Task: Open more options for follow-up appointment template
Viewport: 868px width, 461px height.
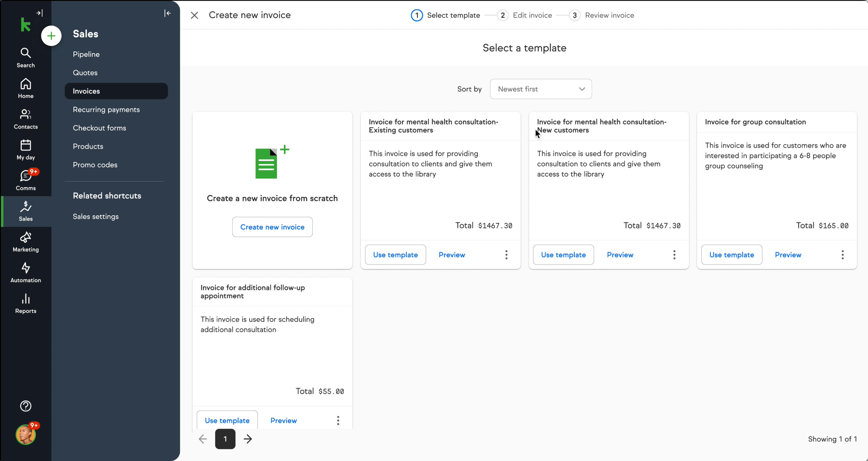Action: coord(338,420)
